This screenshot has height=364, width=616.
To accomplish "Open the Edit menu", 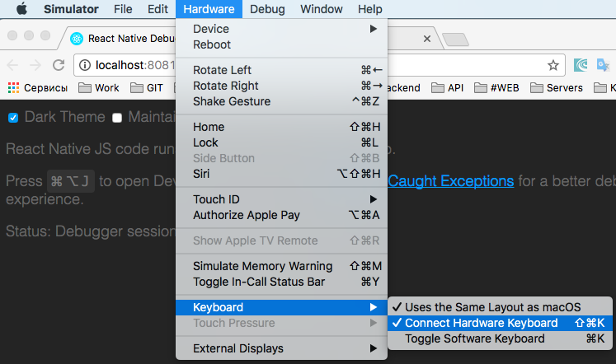I will [158, 9].
